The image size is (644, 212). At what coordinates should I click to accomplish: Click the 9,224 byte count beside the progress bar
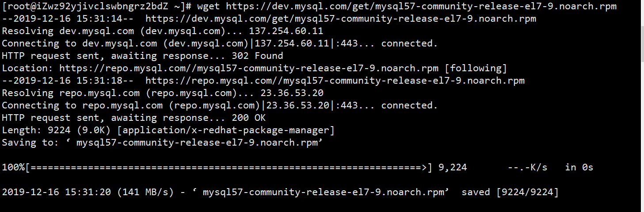click(x=452, y=168)
